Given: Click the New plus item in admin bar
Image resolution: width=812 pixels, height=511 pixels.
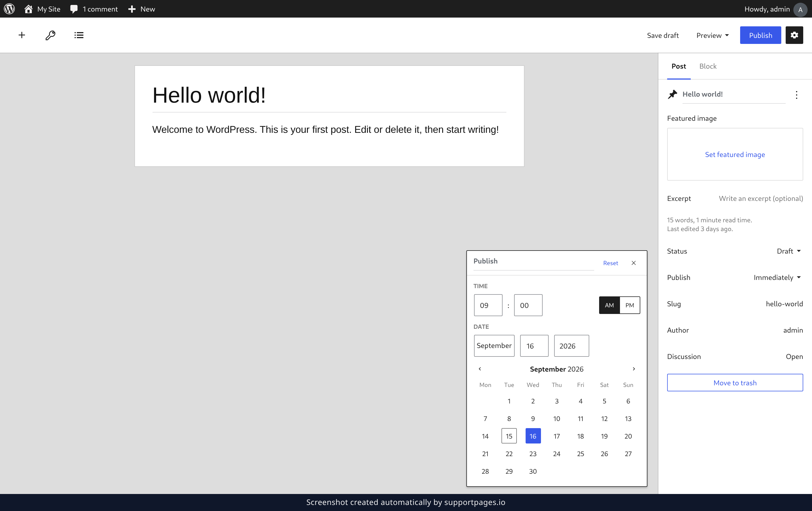Looking at the screenshot, I should click(142, 9).
